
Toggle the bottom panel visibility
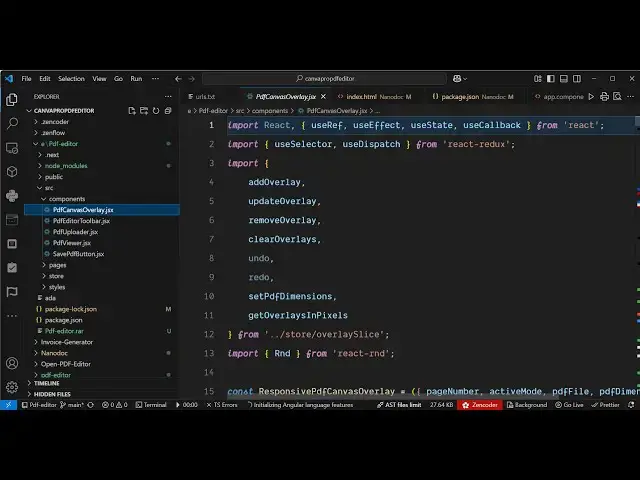coord(564,79)
